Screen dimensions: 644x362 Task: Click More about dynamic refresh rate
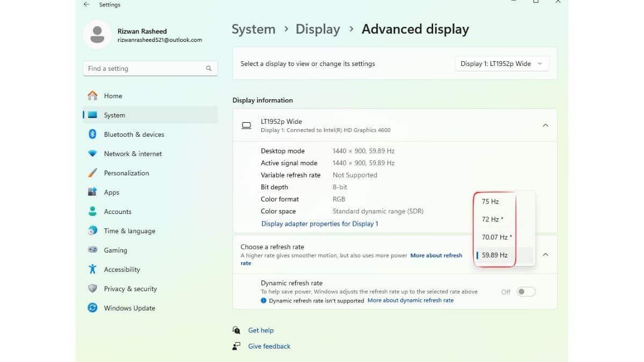point(410,300)
